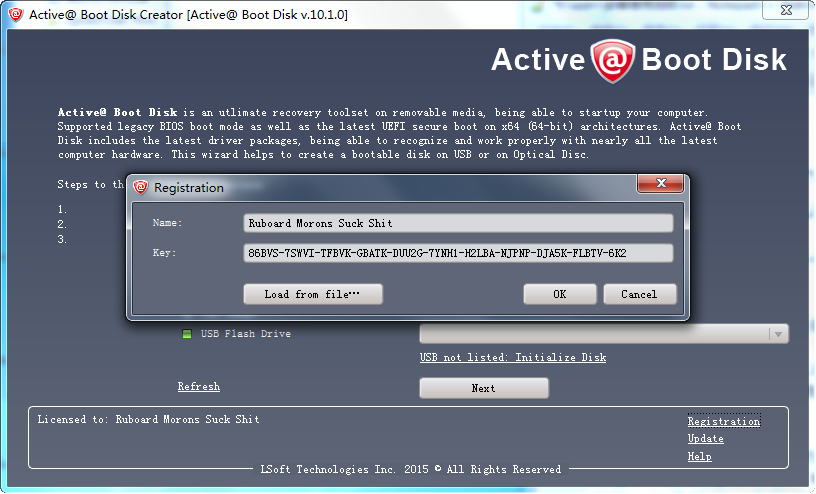Open the Registration link in footer
Image resolution: width=816 pixels, height=494 pixels.
[723, 422]
